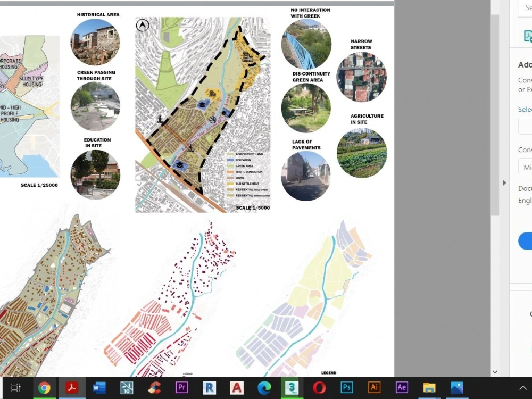This screenshot has width=532, height=399.
Task: Click the vertical scrollbar thumb of the document
Action: click(495, 115)
